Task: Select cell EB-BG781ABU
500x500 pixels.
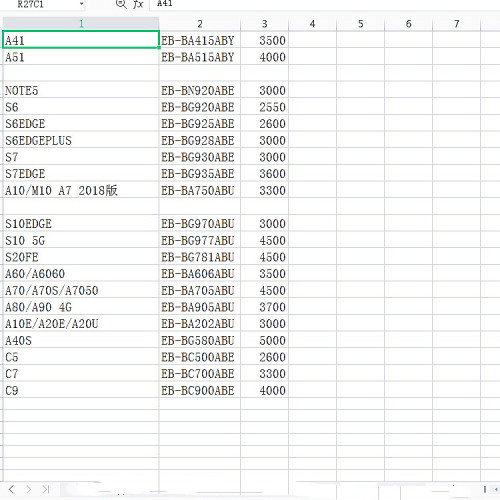Action: 200,257
